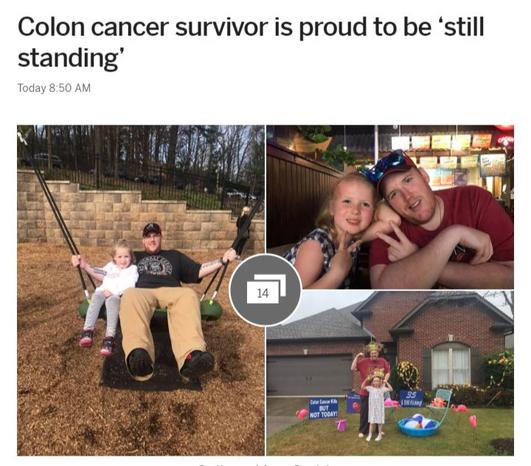Click the blue kiddie pool on lawn
Viewport: 531px width, 466px height.
419,427
